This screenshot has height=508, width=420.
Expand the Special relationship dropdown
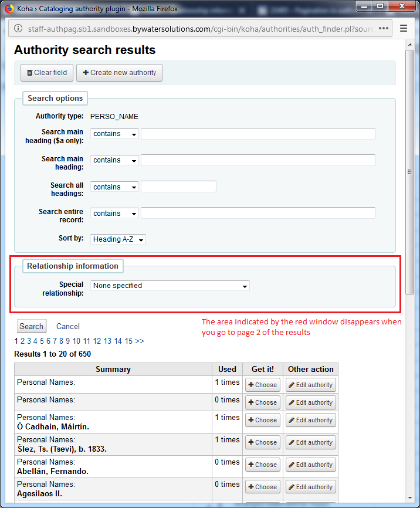tap(170, 286)
